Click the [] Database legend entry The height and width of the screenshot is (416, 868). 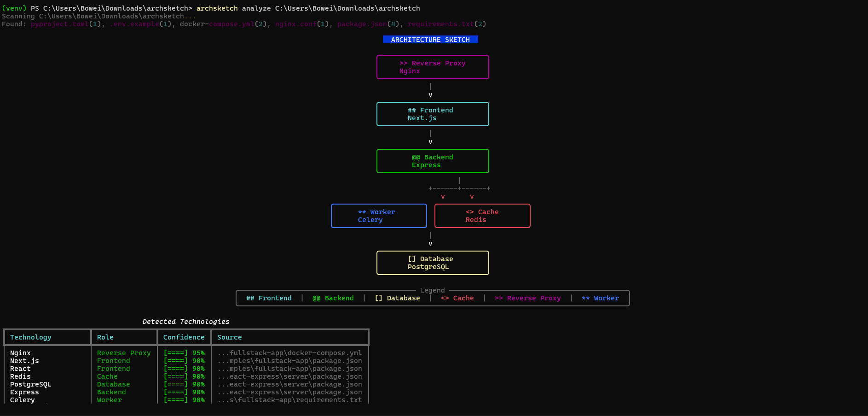(x=397, y=298)
